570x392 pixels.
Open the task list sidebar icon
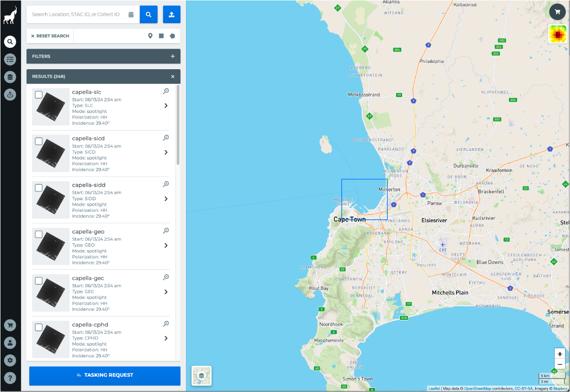coord(10,59)
